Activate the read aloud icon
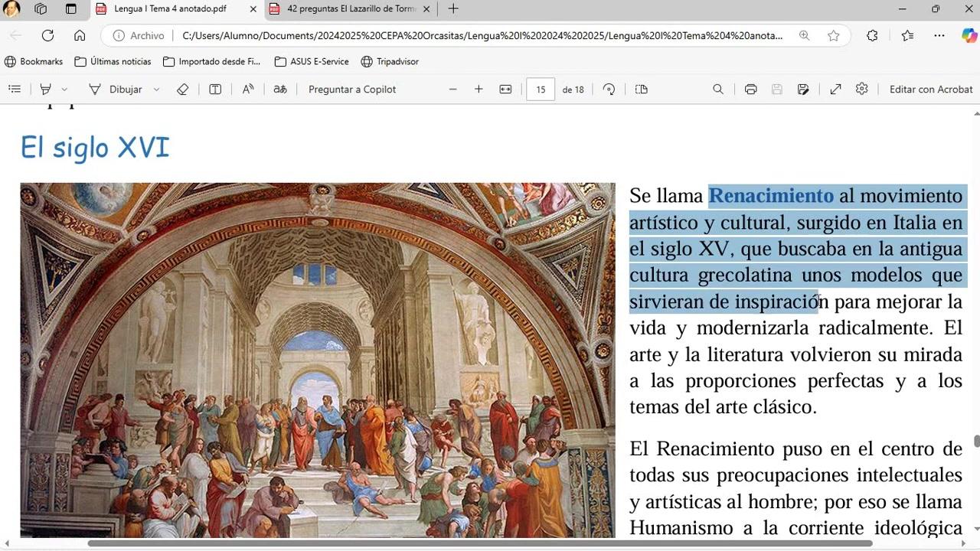This screenshot has width=980, height=551. click(248, 90)
